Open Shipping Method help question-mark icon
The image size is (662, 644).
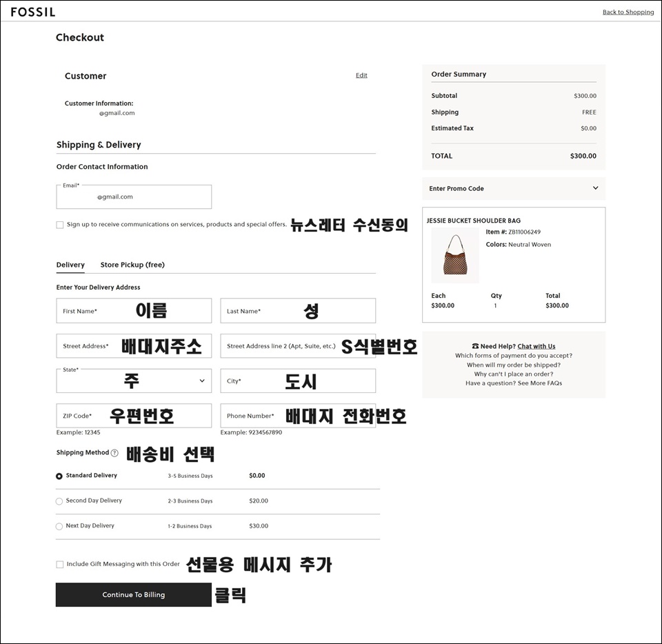point(114,453)
